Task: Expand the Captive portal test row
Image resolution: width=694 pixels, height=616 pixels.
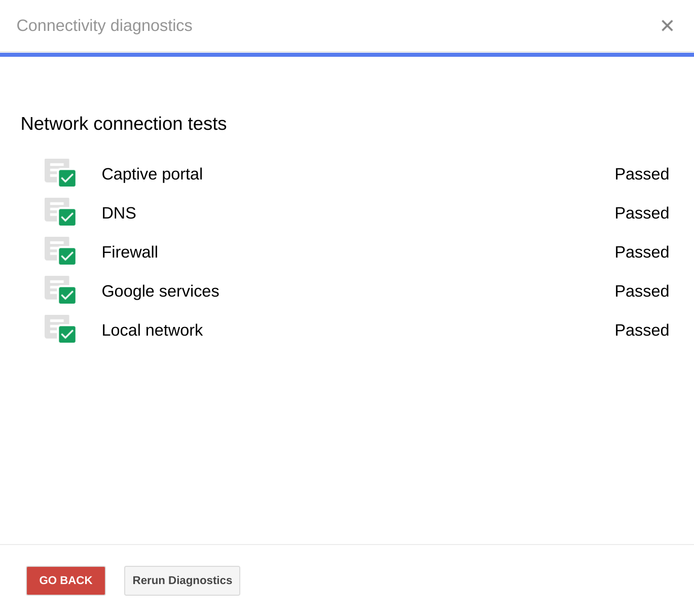Action: click(x=152, y=174)
